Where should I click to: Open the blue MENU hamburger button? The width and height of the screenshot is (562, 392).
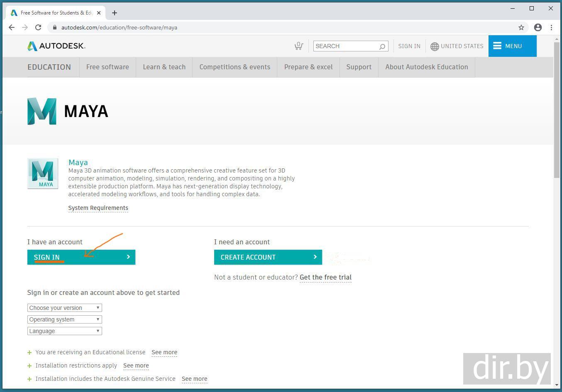coord(512,46)
